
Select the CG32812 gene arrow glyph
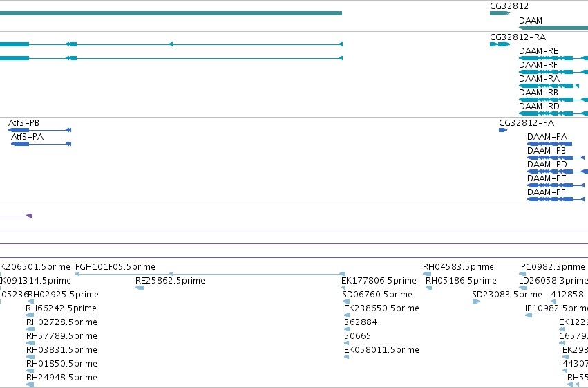(x=500, y=13)
